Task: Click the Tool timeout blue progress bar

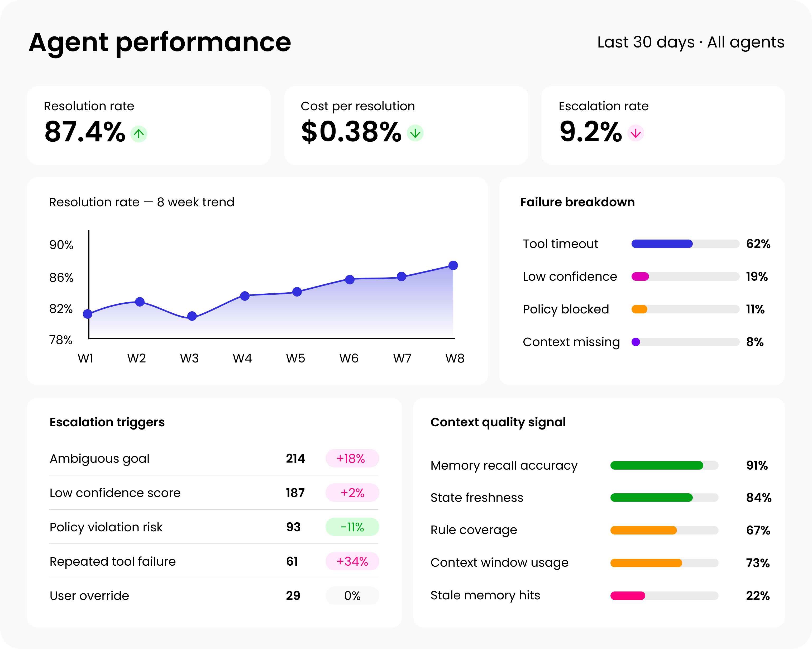Action: (662, 244)
